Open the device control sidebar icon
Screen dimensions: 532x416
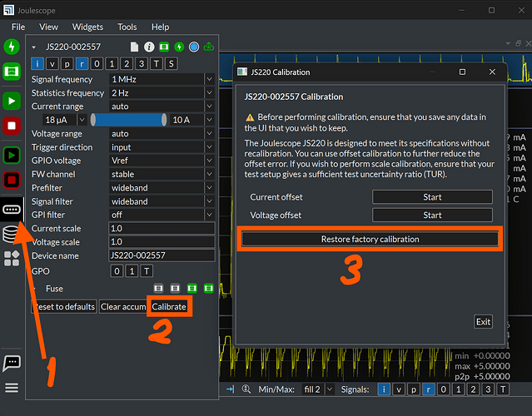(x=12, y=210)
